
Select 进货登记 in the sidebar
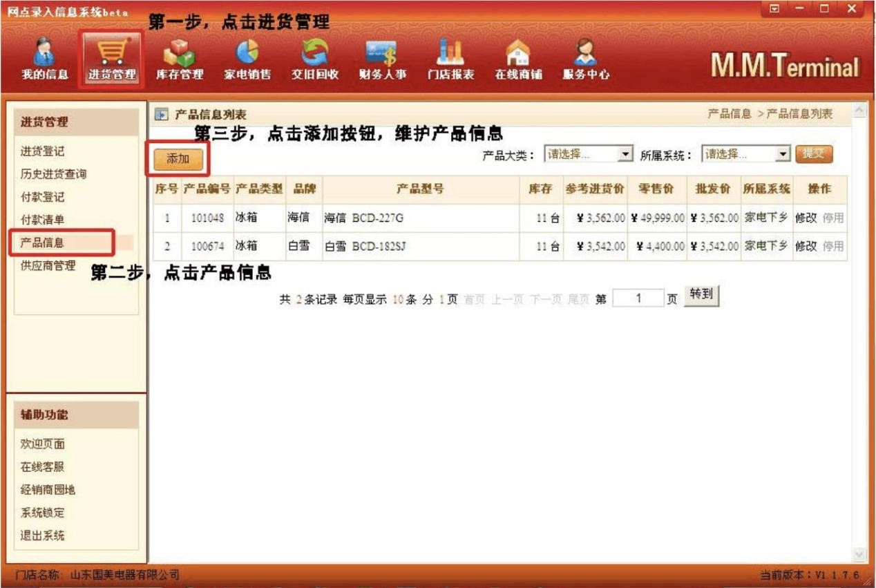[42, 151]
